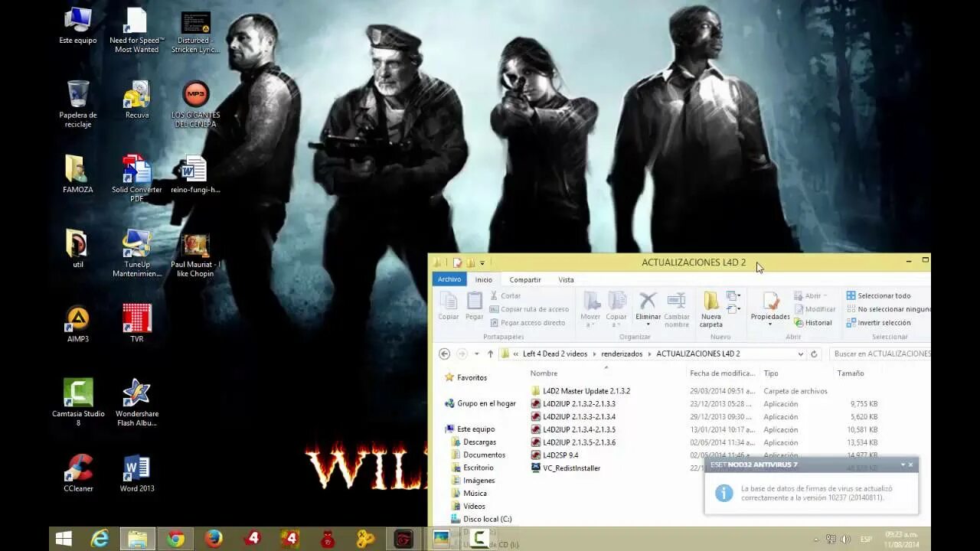This screenshot has width=980, height=551.
Task: Switch to the Inicio ribbon tab
Action: [x=484, y=279]
